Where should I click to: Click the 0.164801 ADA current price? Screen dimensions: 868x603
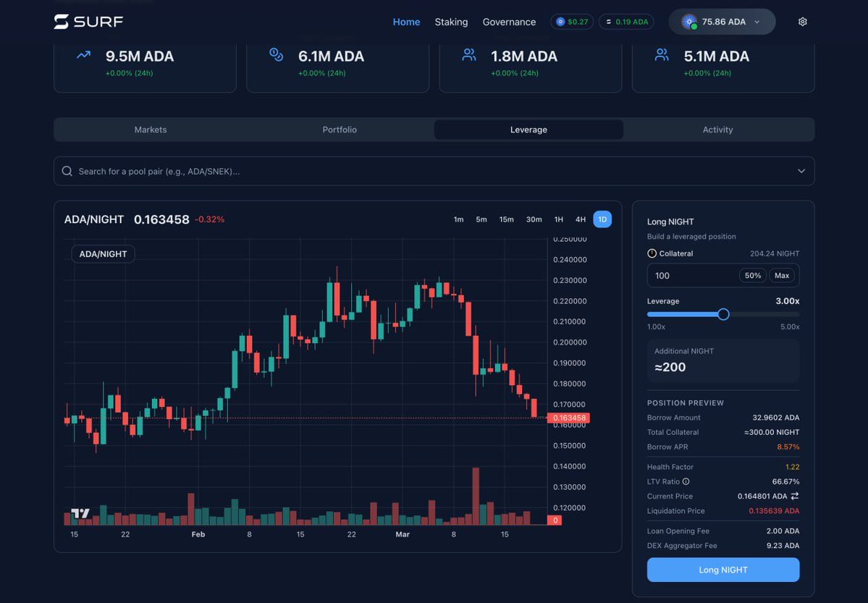762,496
